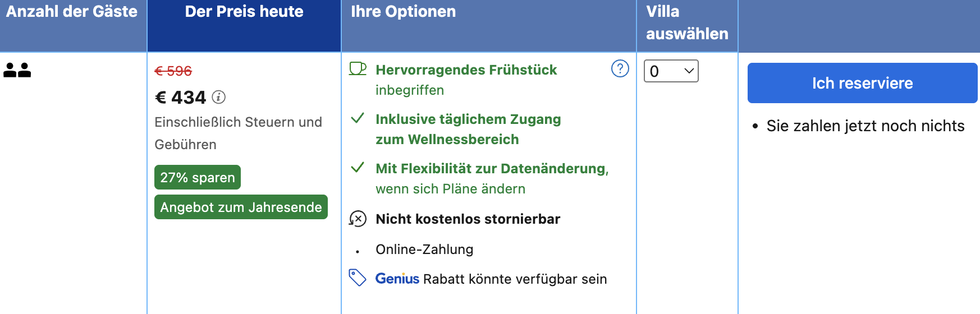Screen dimensions: 980x314
Task: Click the non-refundable cancellation icon
Action: click(358, 219)
